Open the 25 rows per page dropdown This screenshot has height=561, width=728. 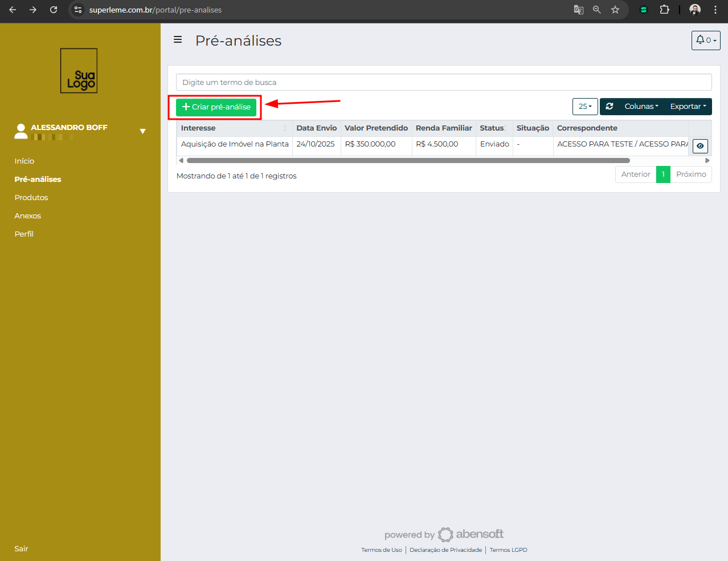(x=584, y=107)
